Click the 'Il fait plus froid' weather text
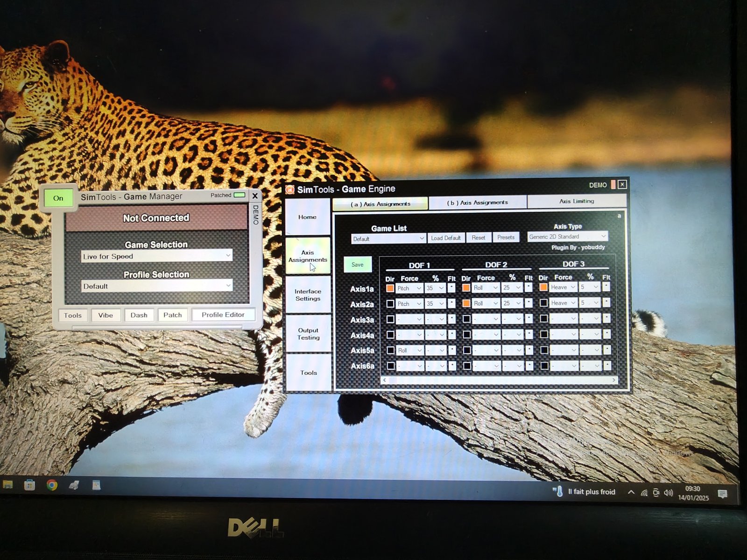Viewport: 747px width, 560px height. click(592, 492)
